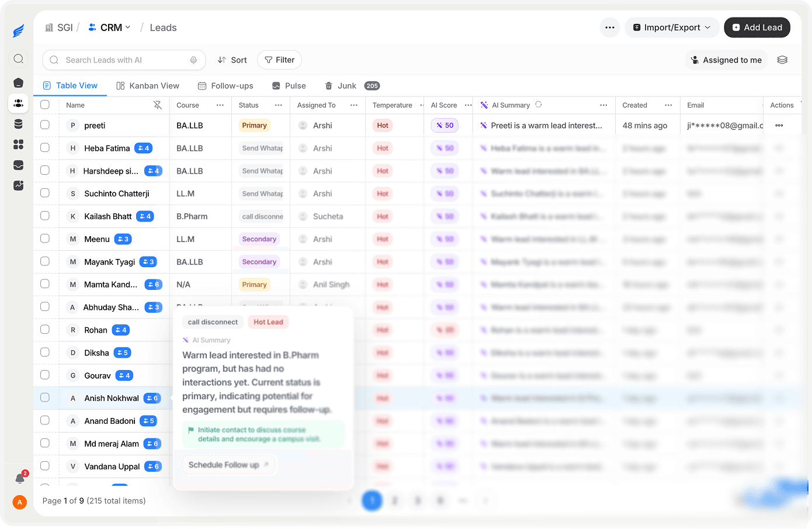Open the Sort options
Image resolution: width=812 pixels, height=529 pixels.
pyautogui.click(x=233, y=60)
